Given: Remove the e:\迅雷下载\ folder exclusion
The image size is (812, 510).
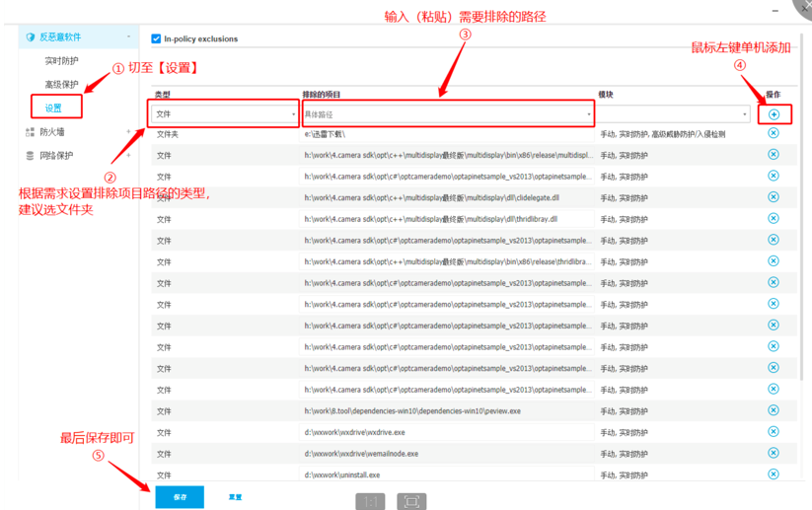Looking at the screenshot, I should pos(774,133).
